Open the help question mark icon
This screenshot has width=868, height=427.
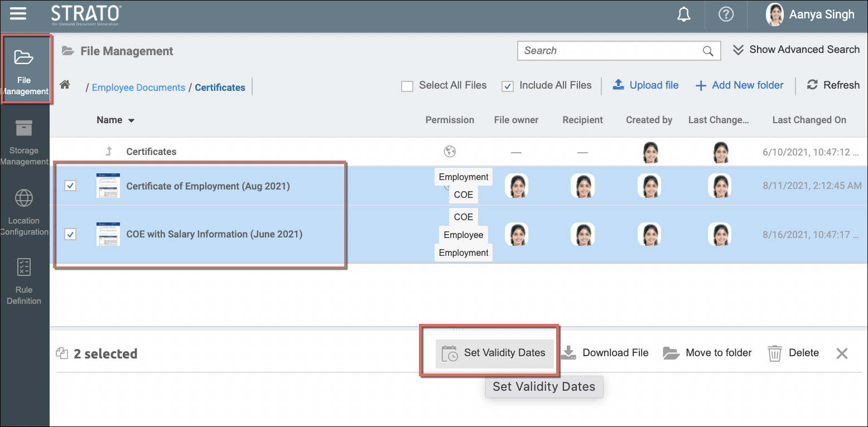click(726, 15)
